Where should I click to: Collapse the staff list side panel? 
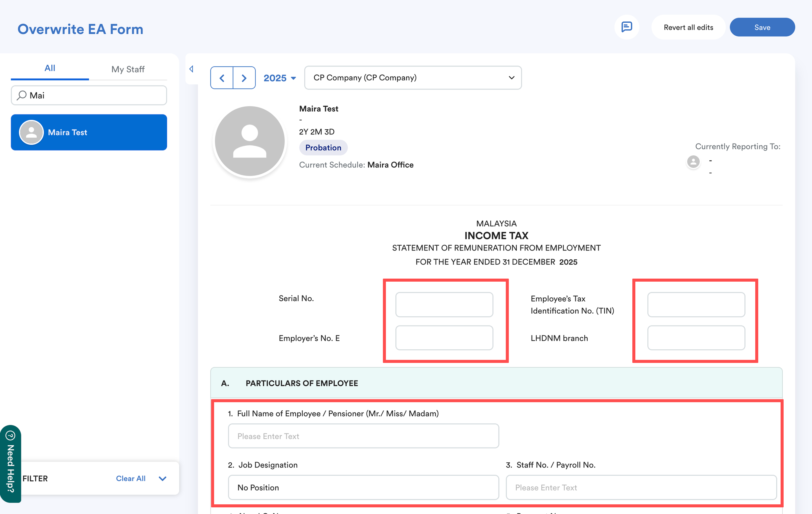coord(191,69)
